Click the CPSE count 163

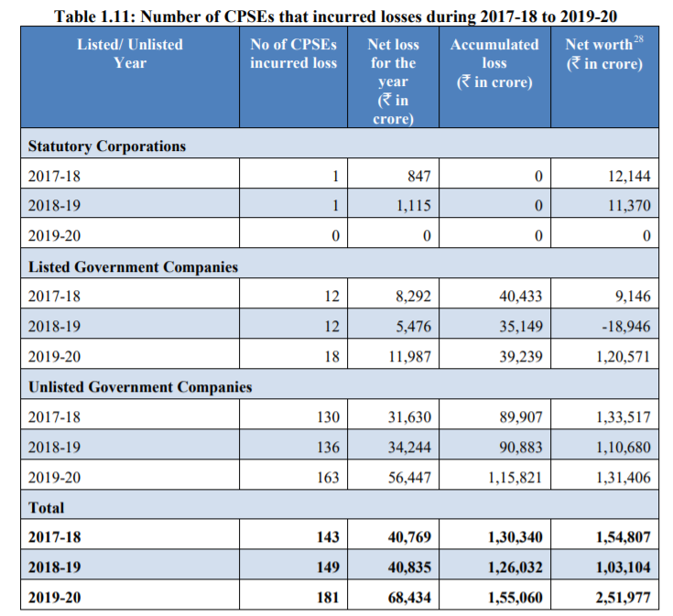[x=327, y=477]
